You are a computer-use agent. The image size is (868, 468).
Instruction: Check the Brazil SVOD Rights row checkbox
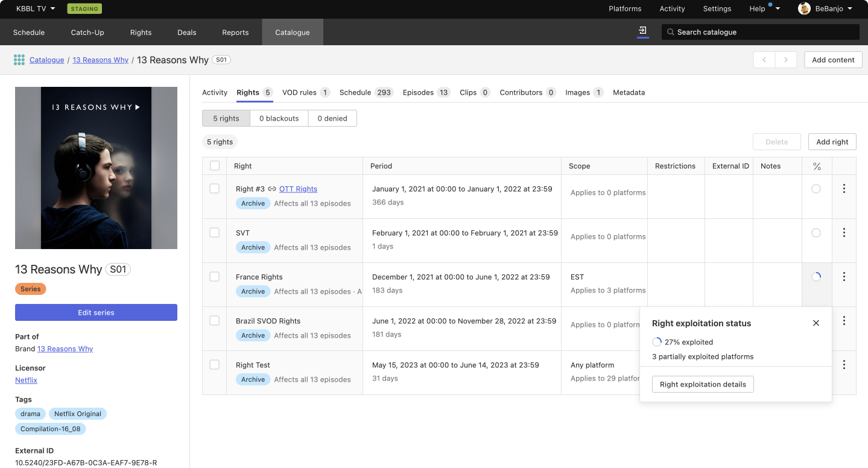(x=214, y=321)
